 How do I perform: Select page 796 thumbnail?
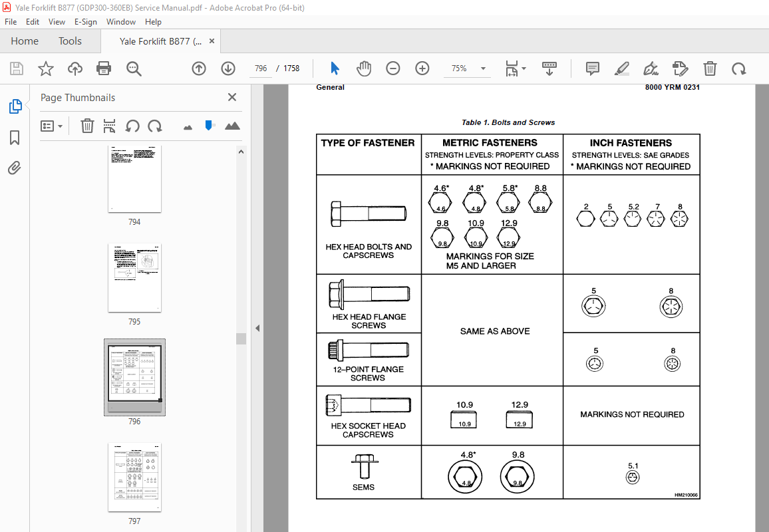(134, 377)
